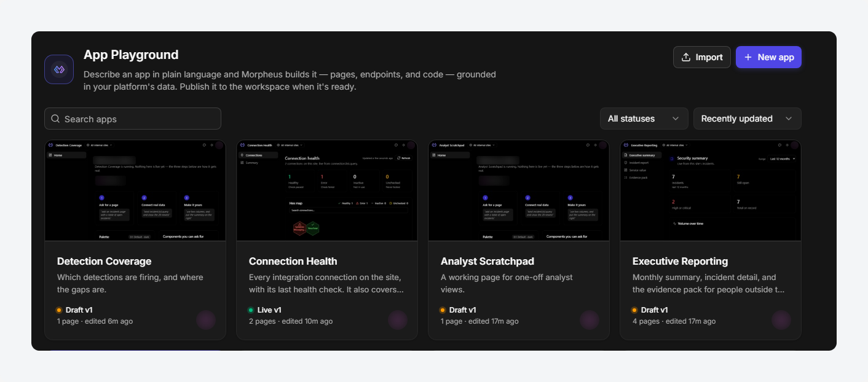Click Draft v1 status on Detection Coverage
Image resolution: width=868 pixels, height=382 pixels.
pyautogui.click(x=74, y=310)
